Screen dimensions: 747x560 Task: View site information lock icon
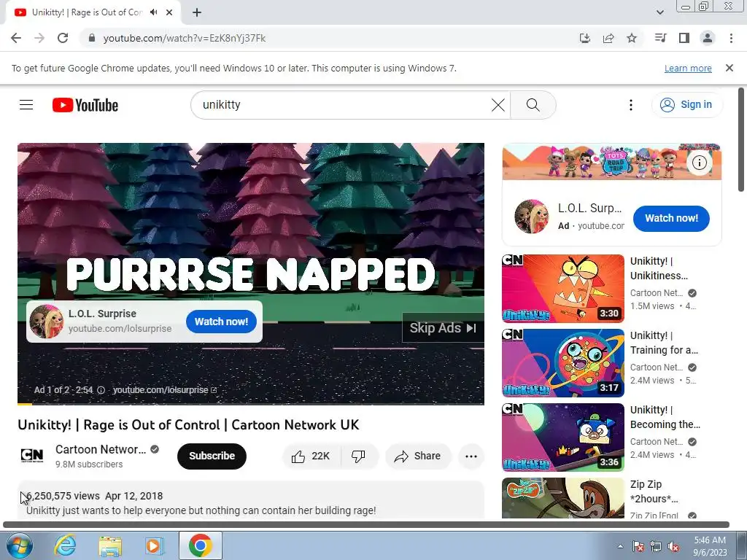[92, 38]
